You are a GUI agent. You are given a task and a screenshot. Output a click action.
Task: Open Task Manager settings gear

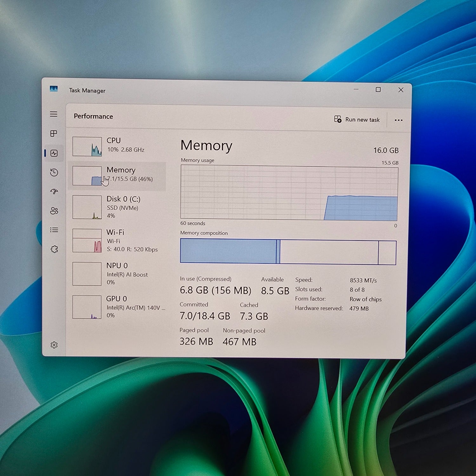54,345
